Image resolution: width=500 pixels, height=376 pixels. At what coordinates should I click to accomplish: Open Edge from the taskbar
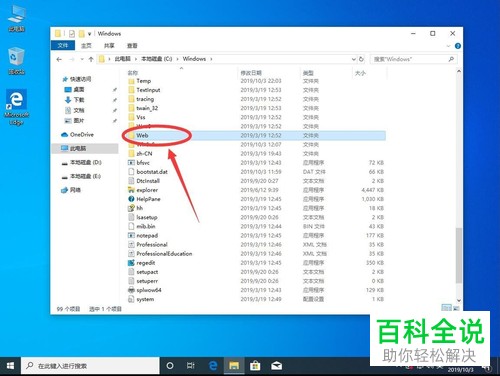tap(213, 366)
